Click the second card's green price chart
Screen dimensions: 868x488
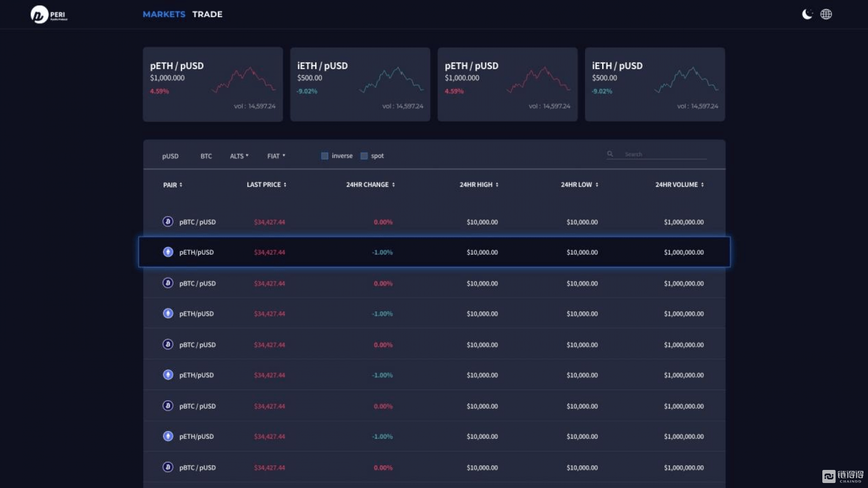coord(392,80)
